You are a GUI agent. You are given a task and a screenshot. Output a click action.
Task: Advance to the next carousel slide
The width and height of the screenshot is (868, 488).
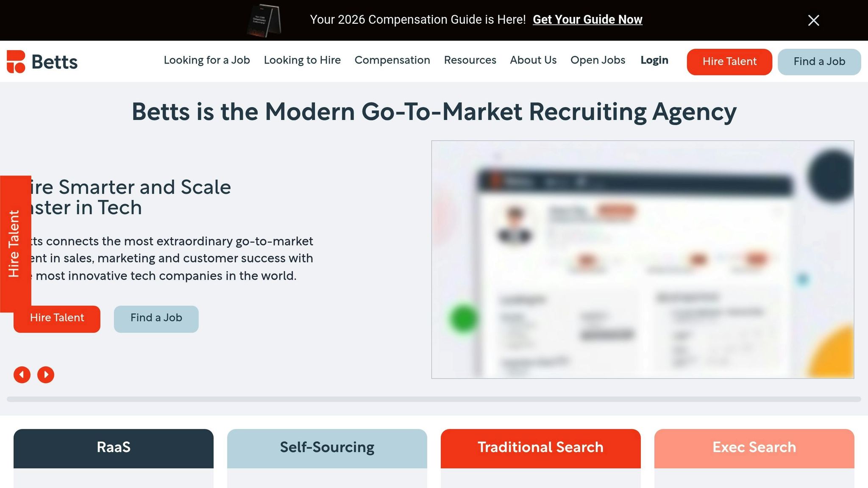point(46,374)
